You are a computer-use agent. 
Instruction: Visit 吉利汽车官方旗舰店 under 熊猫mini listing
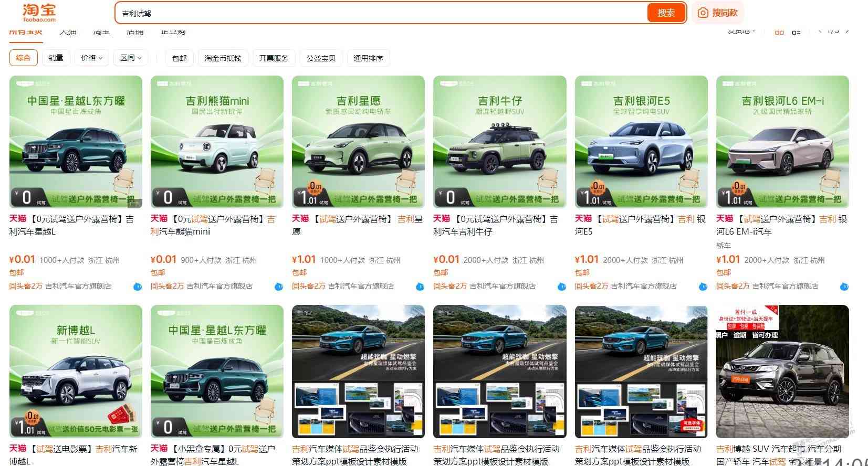pyautogui.click(x=219, y=286)
